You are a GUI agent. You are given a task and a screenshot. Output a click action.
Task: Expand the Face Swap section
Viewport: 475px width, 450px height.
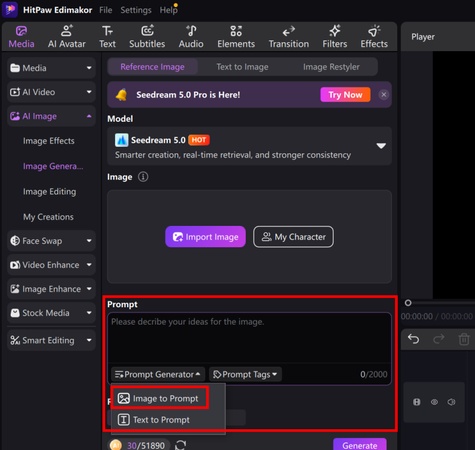(51, 241)
